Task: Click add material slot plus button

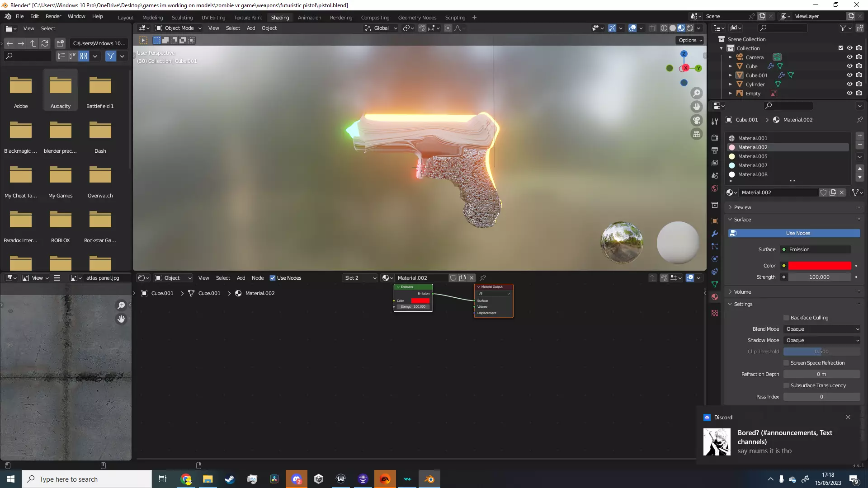Action: coord(859,136)
